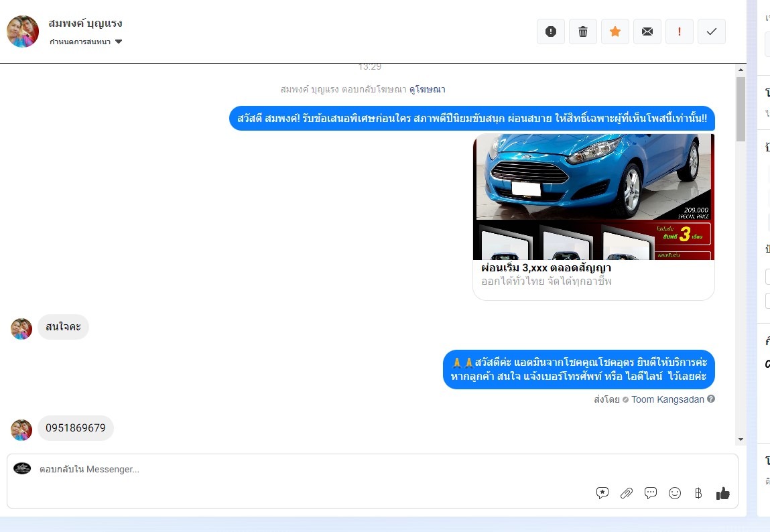Click contact name สมพงค์ บุญแรง in header
Viewport: 770px width, 532px height.
point(86,23)
